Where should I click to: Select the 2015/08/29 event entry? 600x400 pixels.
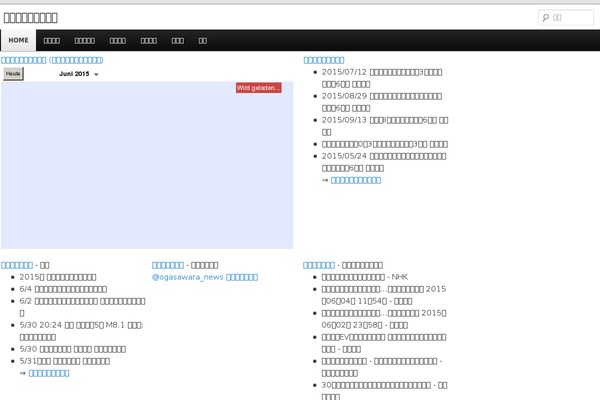point(382,102)
